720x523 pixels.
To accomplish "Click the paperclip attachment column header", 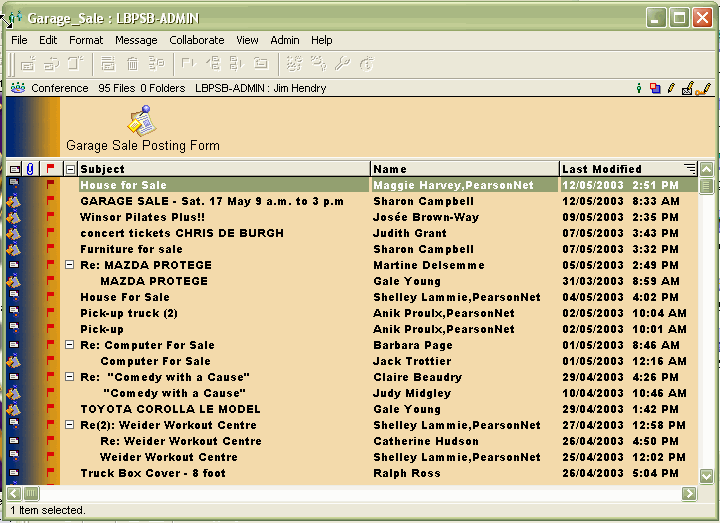I will click(30, 169).
